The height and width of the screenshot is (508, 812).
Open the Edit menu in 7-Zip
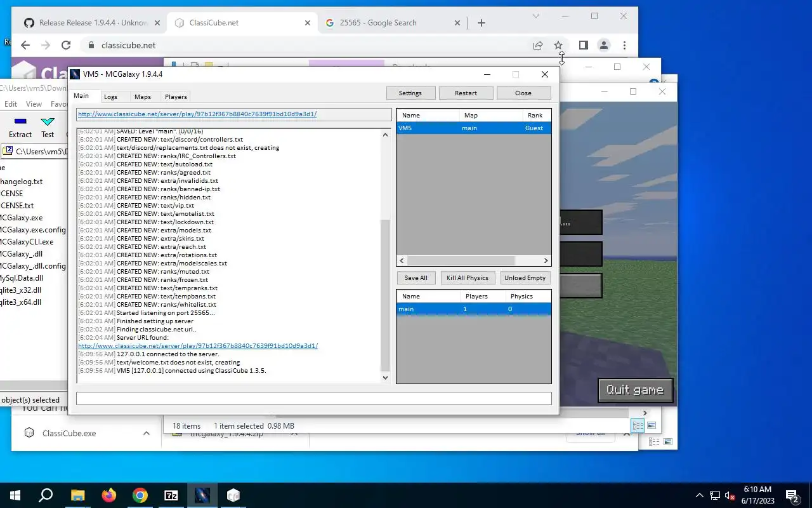coord(11,104)
